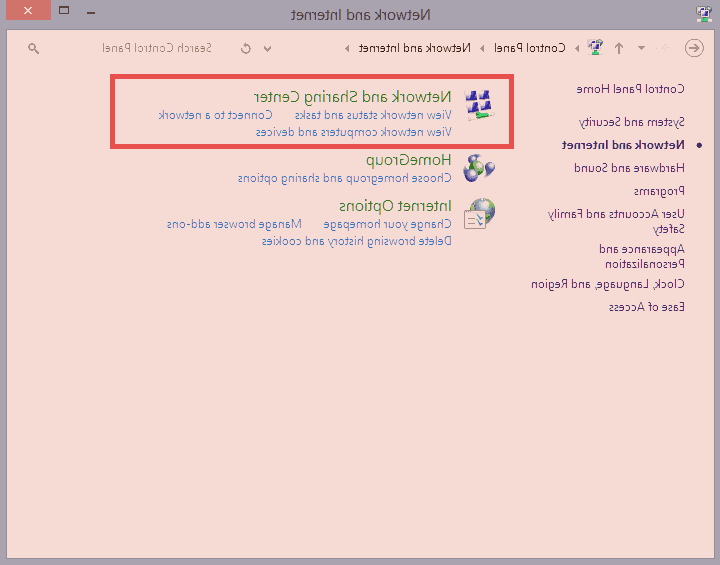Click Delete browsing history and cookies
The height and width of the screenshot is (565, 720).
[357, 241]
